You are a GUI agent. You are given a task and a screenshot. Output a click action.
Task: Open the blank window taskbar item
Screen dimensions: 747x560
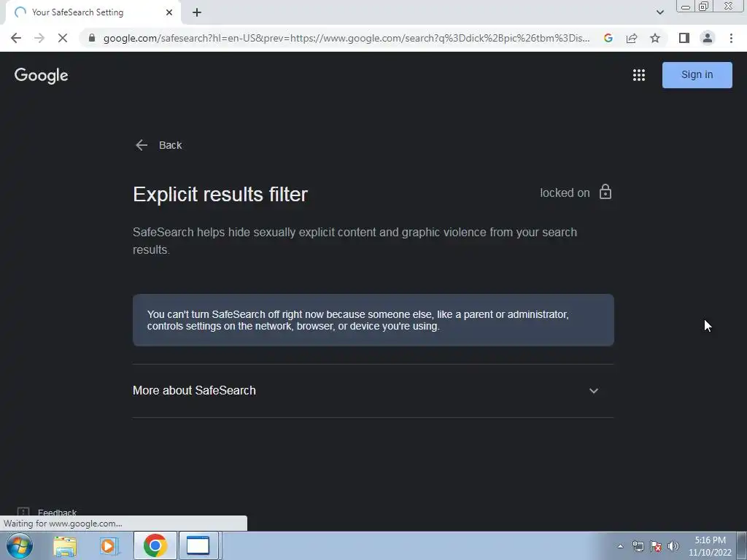pyautogui.click(x=198, y=545)
